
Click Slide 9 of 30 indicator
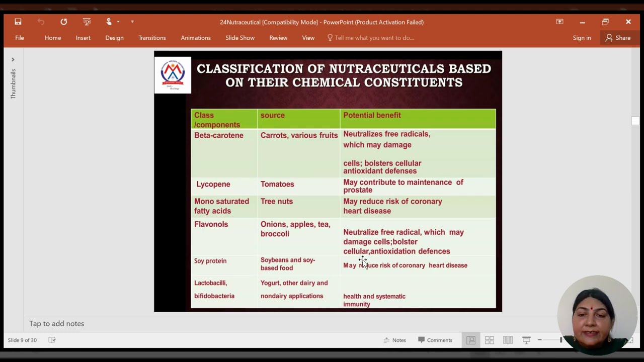pos(22,340)
